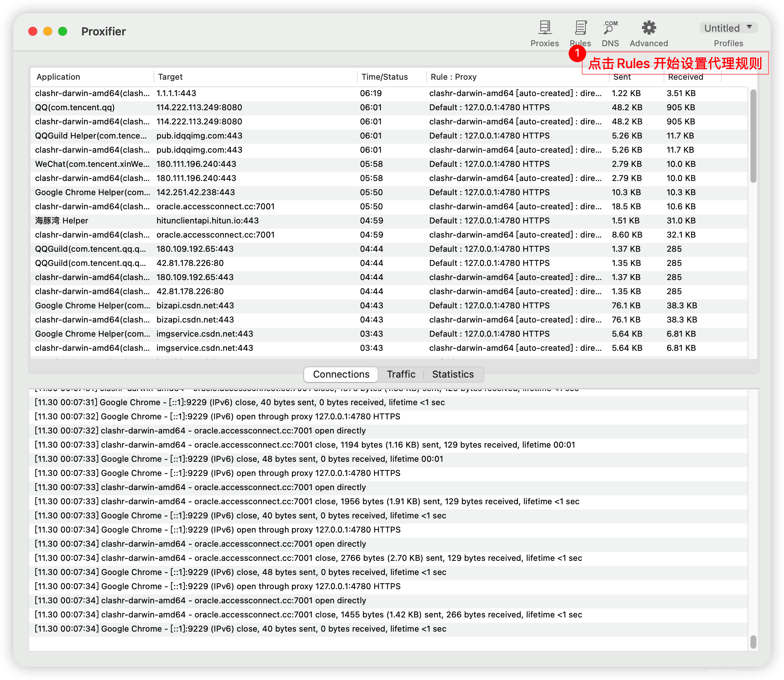Click the red close window button
The width and height of the screenshot is (784, 680).
point(33,32)
